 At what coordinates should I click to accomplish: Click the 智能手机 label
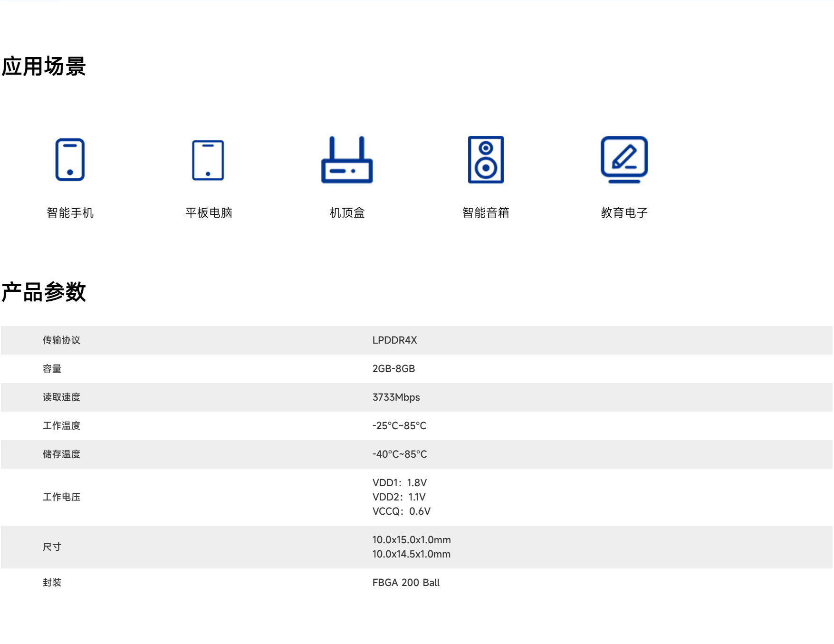pos(70,212)
